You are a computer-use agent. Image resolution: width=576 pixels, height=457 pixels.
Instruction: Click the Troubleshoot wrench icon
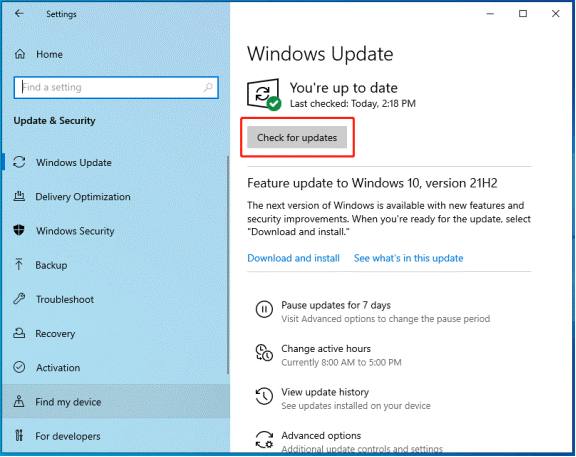tap(19, 299)
